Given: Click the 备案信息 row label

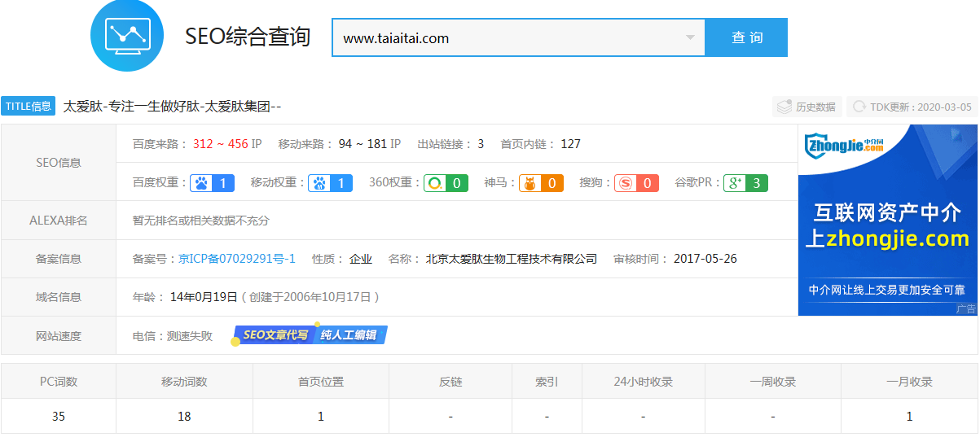Looking at the screenshot, I should [59, 259].
